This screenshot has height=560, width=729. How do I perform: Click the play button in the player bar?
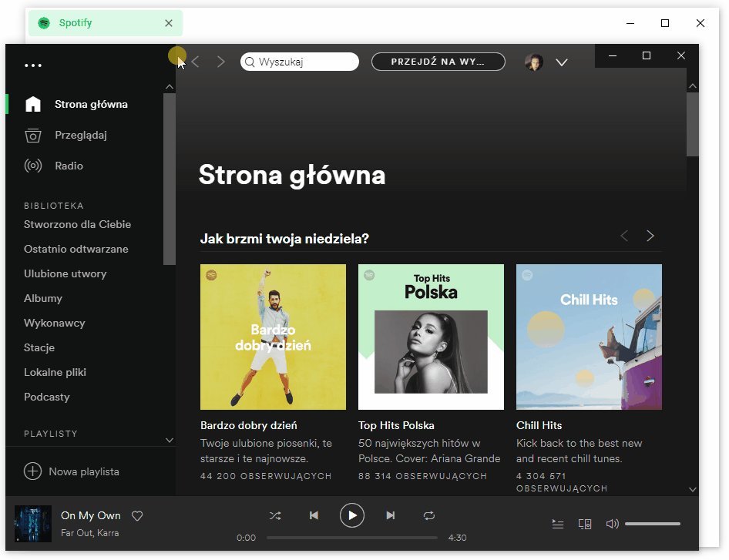pos(352,515)
